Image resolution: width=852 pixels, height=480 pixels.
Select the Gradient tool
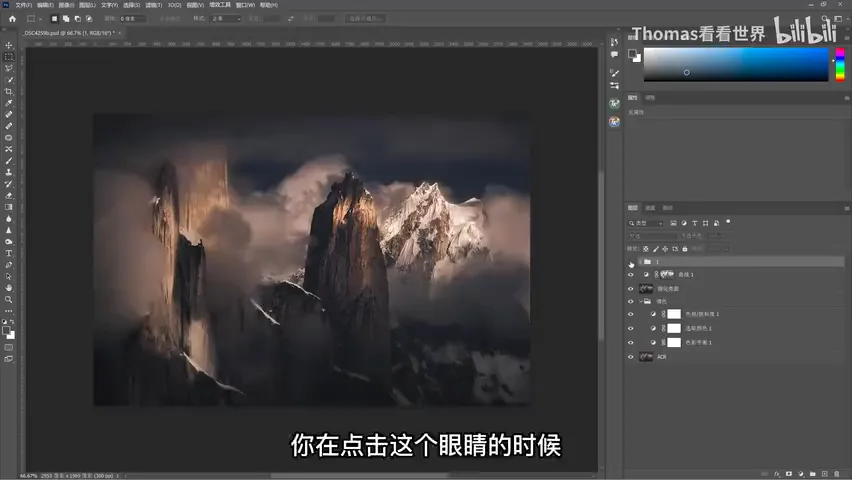point(9,207)
